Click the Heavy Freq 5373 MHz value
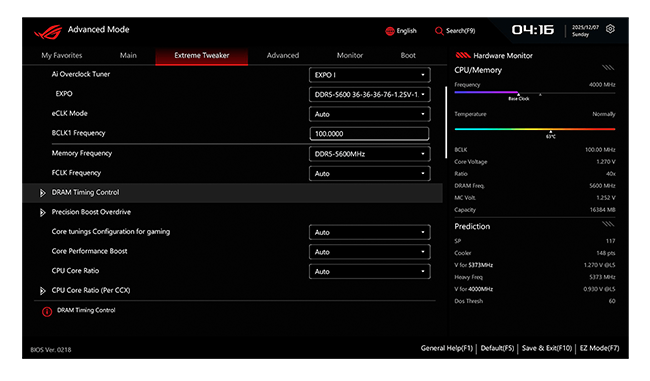Viewport: 650px width, 381px height. (x=602, y=277)
